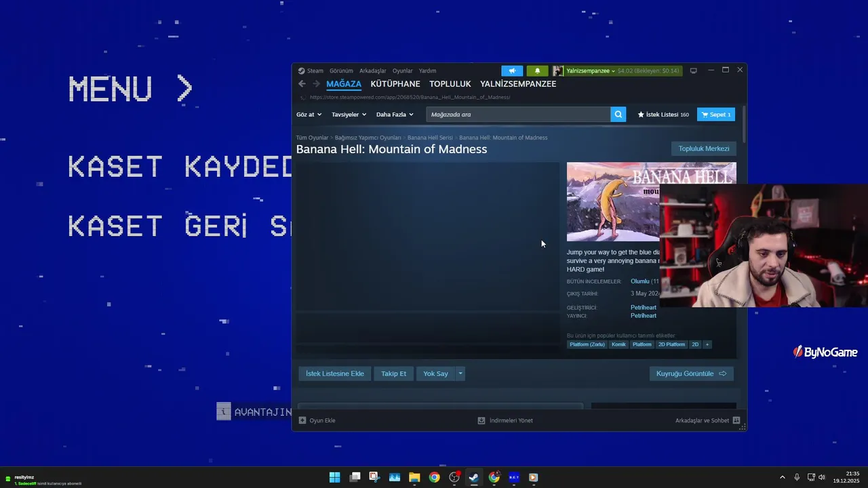The image size is (868, 488).
Task: Open the Arkadaşlar menu
Action: tap(372, 70)
